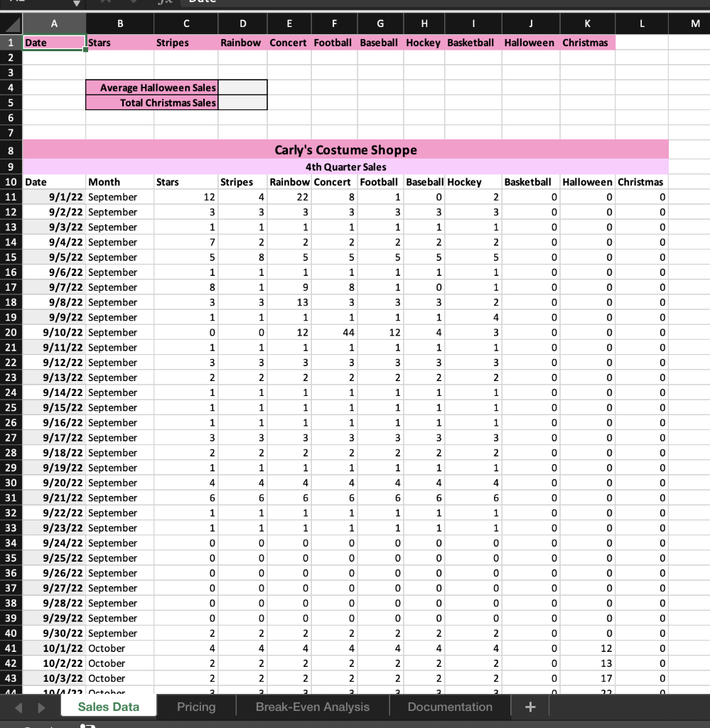The image size is (710, 728).
Task: Select the Basketball cell in row 1
Action: 473,43
